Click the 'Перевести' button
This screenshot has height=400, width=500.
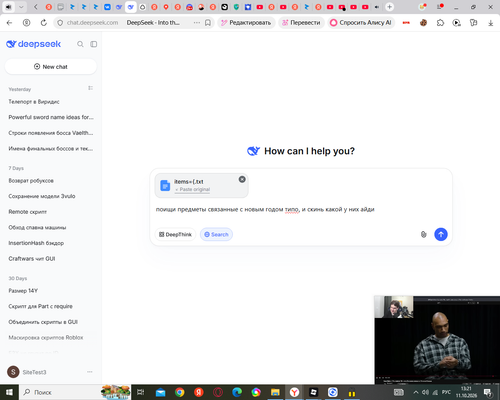pos(301,23)
